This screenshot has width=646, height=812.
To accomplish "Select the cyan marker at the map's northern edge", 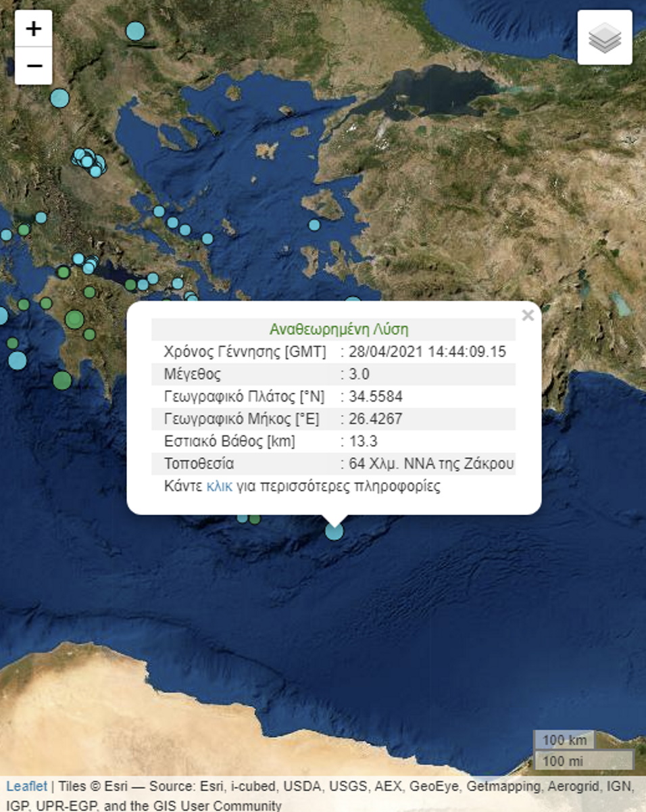I will coord(135,30).
